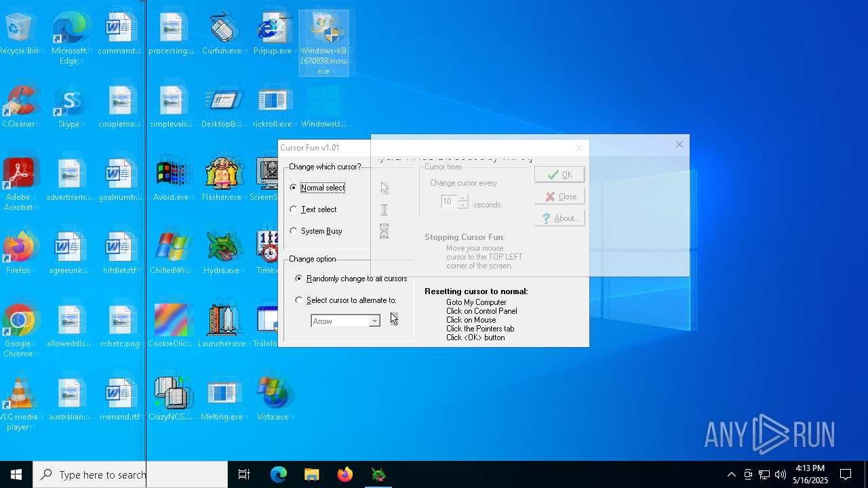Select the Launcher.exe desktop icon
This screenshot has width=868, height=488.
[x=222, y=327]
